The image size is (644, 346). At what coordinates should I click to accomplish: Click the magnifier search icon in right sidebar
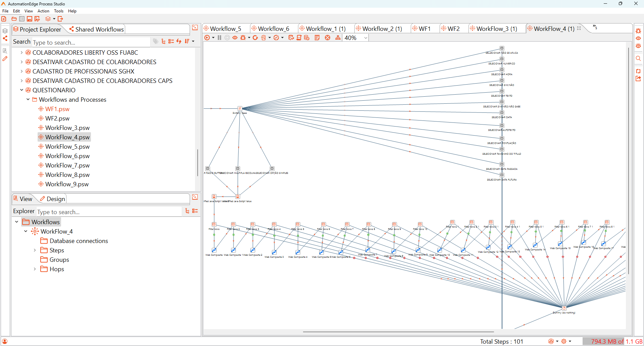click(638, 58)
